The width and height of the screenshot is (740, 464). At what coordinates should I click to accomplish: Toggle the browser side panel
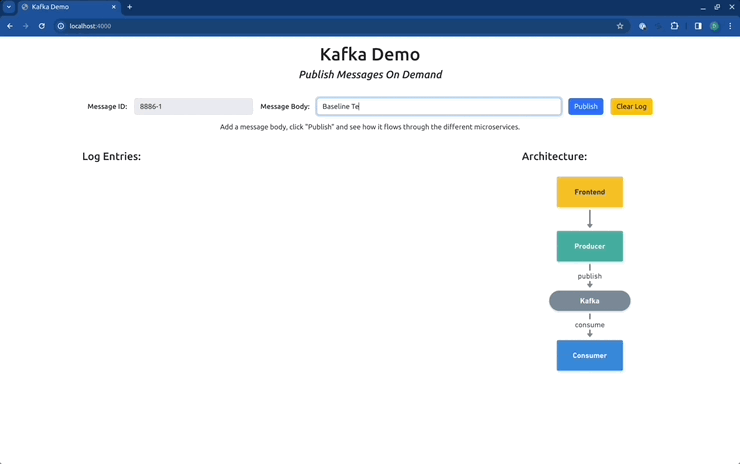[x=698, y=26]
